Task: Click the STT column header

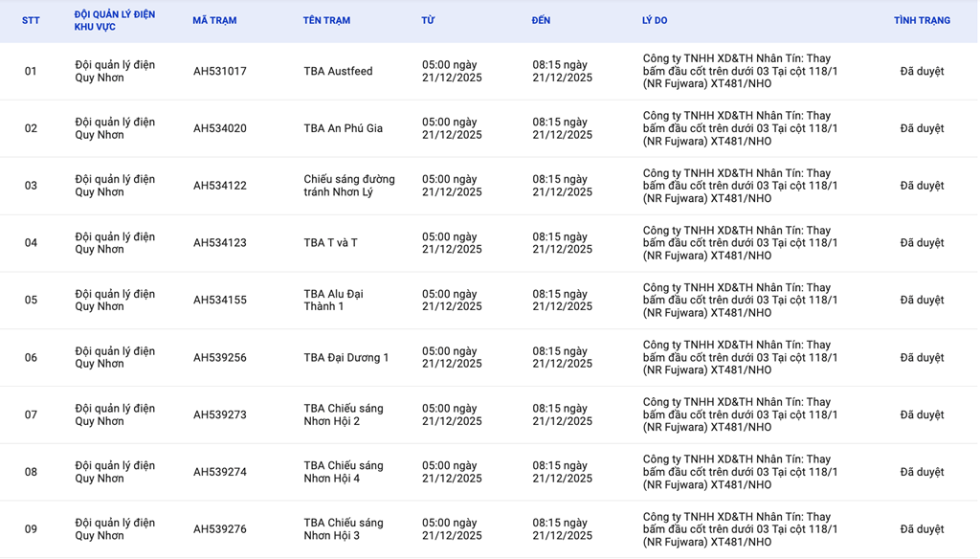Action: [31, 20]
